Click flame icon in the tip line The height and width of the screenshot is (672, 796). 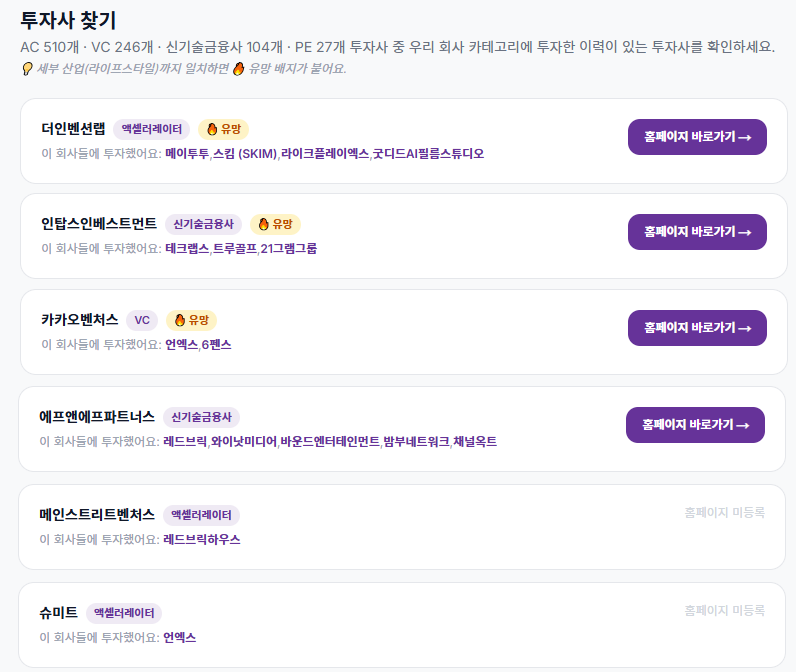[239, 69]
